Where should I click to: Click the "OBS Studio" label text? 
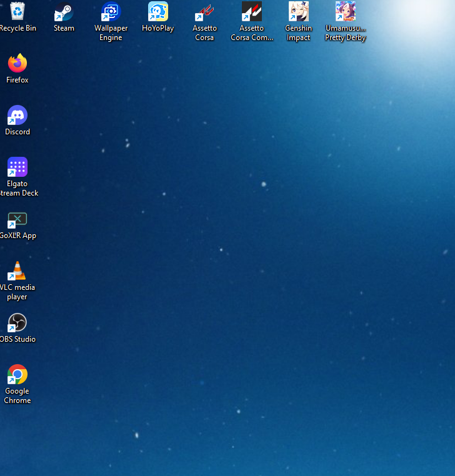[x=17, y=339]
